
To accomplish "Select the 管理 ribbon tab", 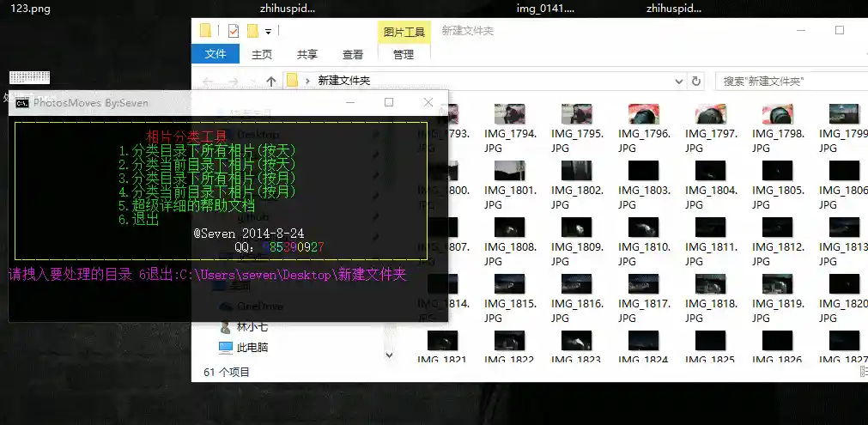I will [404, 54].
